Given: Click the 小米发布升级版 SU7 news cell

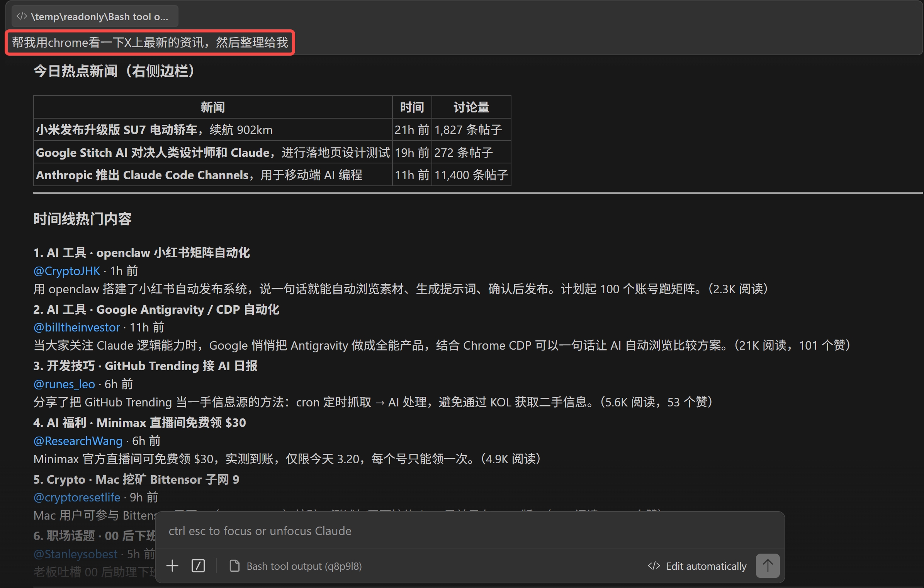Looking at the screenshot, I should pos(213,130).
